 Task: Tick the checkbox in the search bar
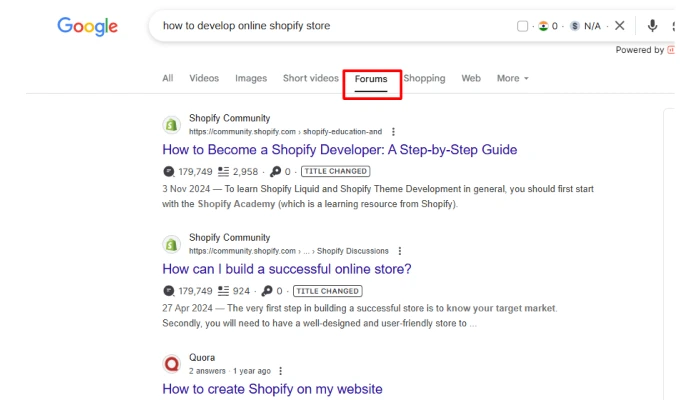(522, 26)
